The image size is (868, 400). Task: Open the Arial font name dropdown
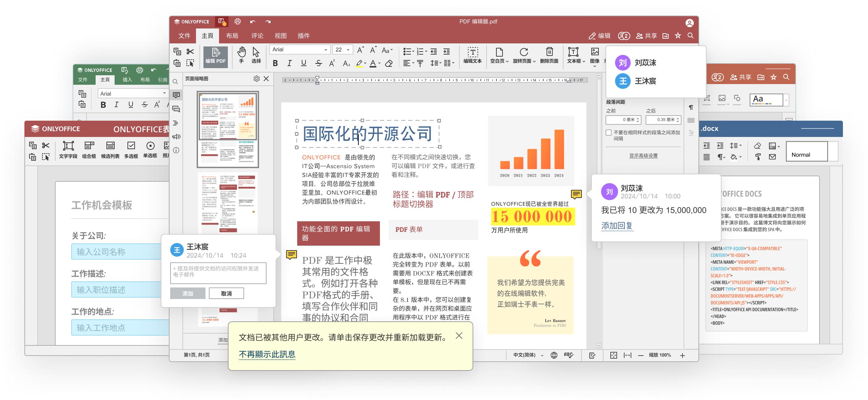[x=300, y=49]
